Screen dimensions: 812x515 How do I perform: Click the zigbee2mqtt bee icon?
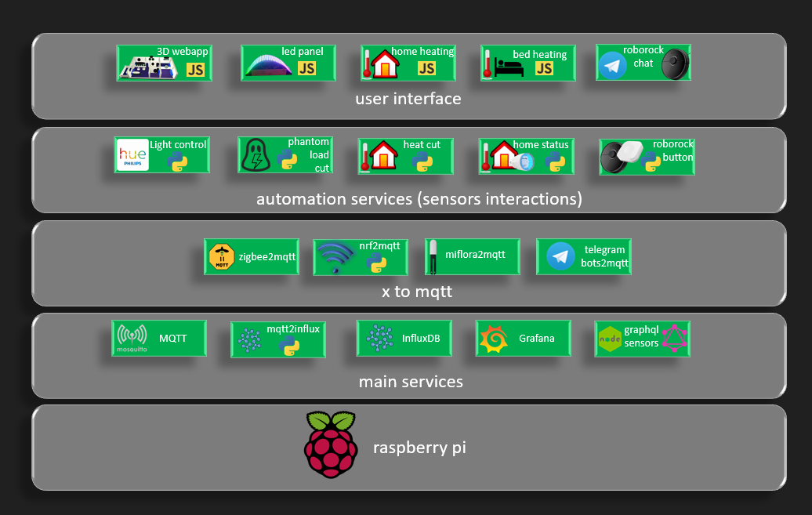click(222, 256)
